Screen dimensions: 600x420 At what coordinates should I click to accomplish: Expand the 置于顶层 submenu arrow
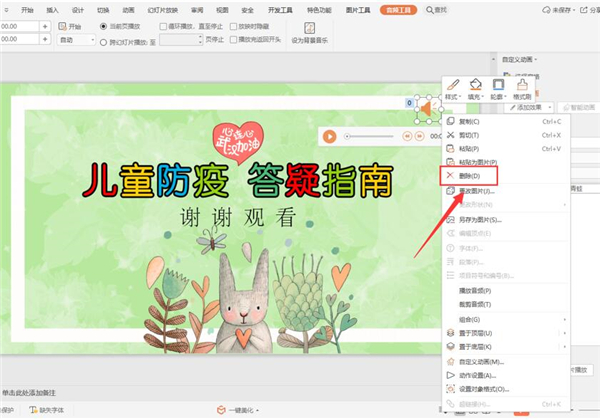pos(566,333)
